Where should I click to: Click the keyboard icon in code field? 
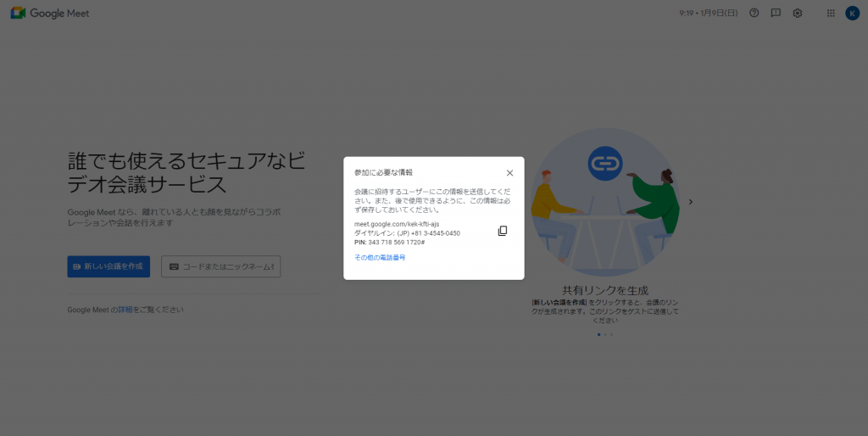(x=174, y=266)
